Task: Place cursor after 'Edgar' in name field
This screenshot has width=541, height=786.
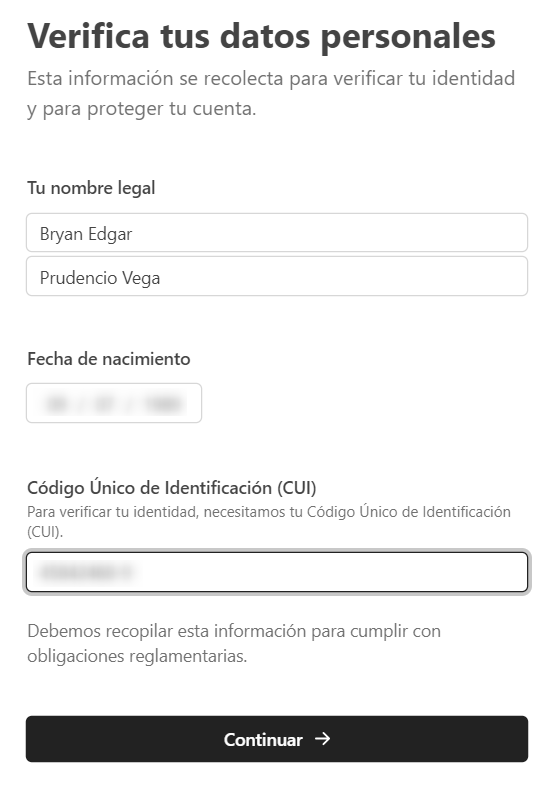Action: (x=133, y=234)
